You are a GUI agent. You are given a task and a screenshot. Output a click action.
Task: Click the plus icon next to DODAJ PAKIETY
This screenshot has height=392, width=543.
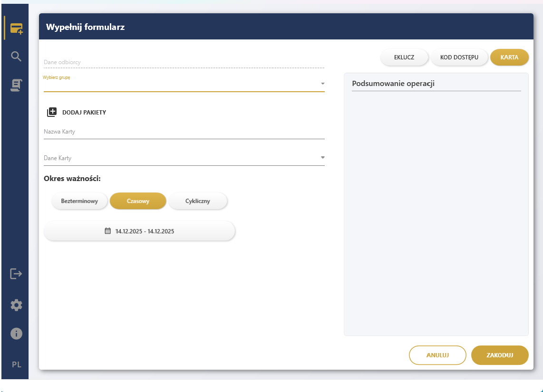(52, 112)
